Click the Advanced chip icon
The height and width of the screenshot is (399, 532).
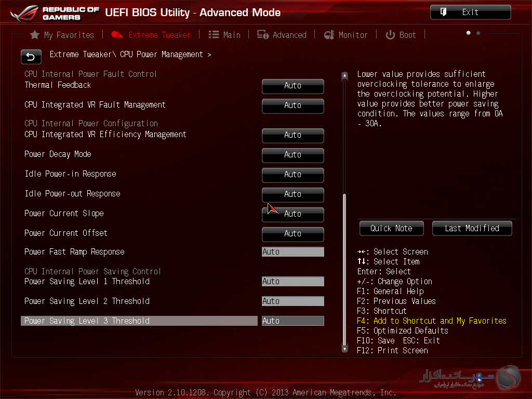tap(263, 35)
